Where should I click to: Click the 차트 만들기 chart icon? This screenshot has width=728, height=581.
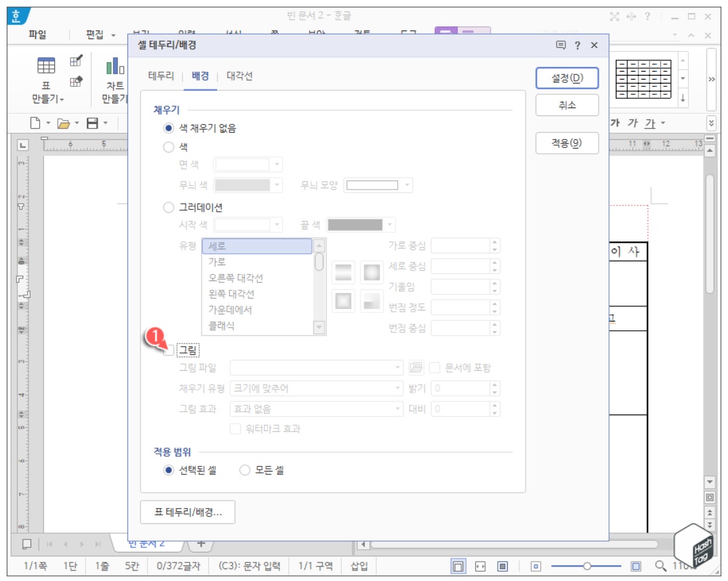(115, 66)
